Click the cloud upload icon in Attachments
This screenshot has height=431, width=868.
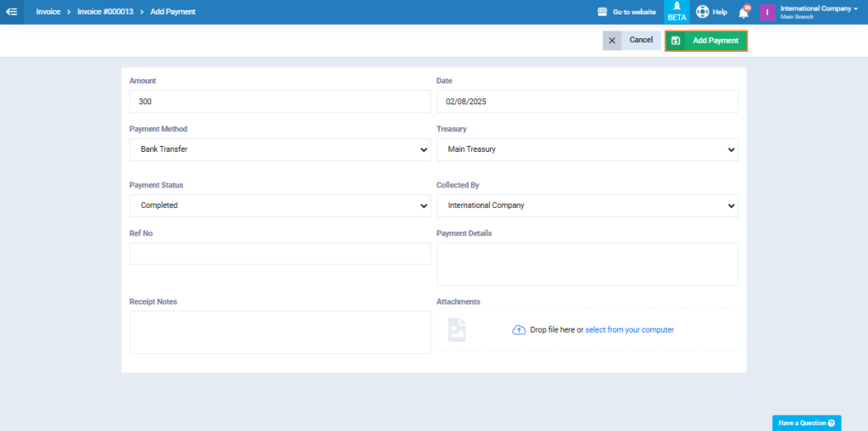point(519,330)
